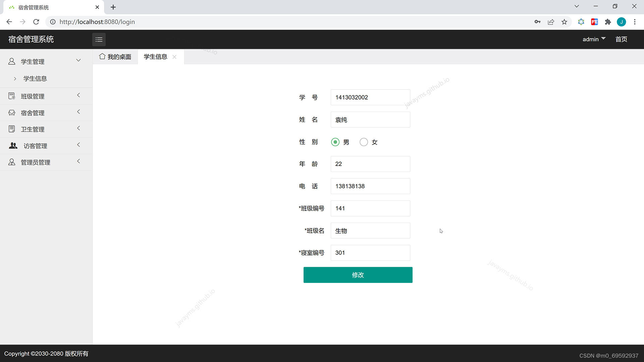644x362 pixels.
Task: Expand the 宿舍管理 section chevron
Action: tap(78, 112)
